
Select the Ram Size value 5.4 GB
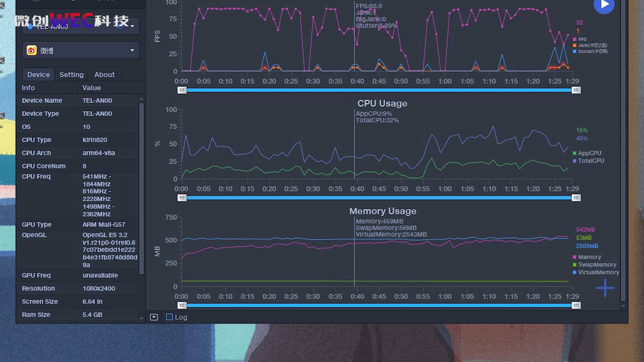pos(93,314)
